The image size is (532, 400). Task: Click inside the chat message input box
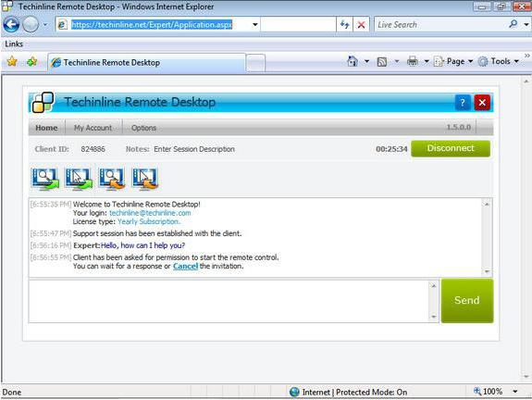point(229,301)
